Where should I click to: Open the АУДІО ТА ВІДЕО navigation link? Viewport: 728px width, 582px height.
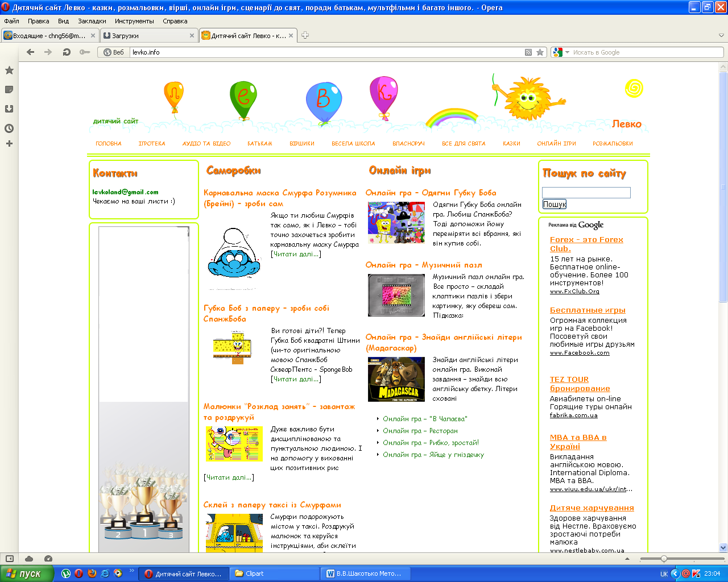(206, 144)
